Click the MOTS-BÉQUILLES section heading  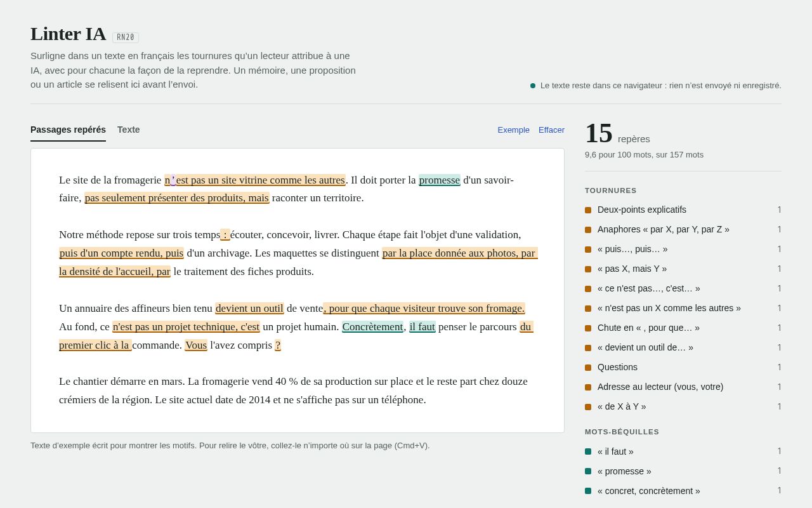coord(622,432)
